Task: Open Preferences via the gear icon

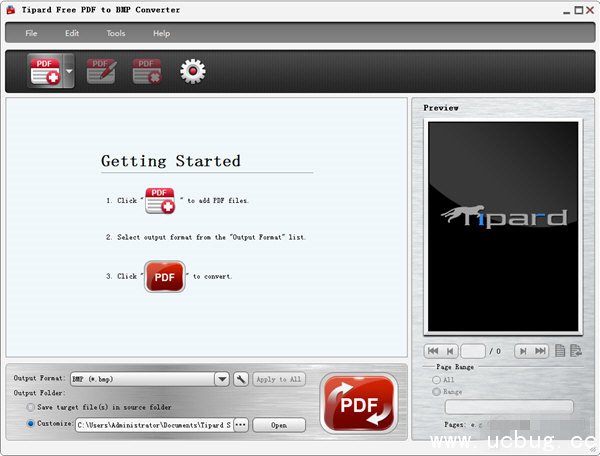Action: 192,72
